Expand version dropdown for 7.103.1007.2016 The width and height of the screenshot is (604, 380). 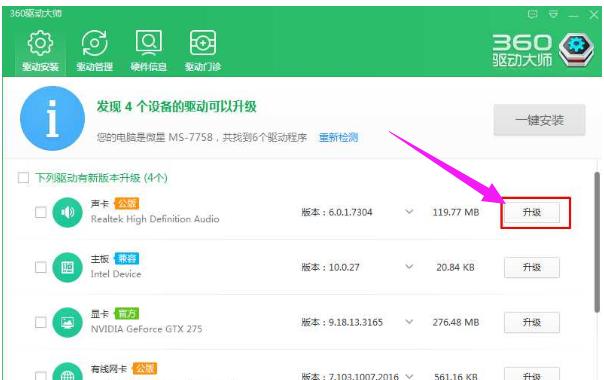pyautogui.click(x=409, y=376)
